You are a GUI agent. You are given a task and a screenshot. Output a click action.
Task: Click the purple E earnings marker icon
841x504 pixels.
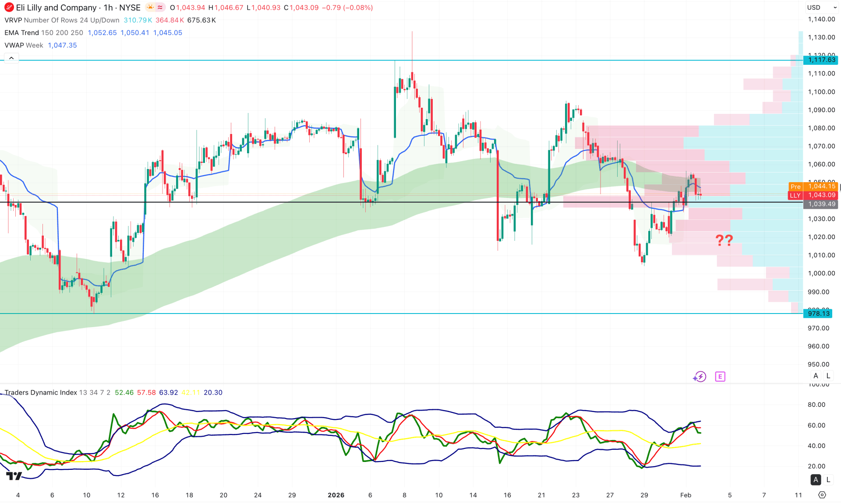click(720, 376)
